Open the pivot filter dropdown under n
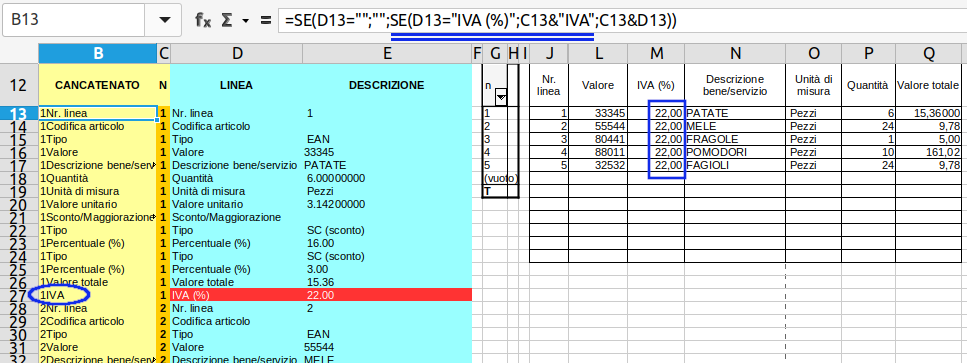967x363 pixels. [501, 97]
